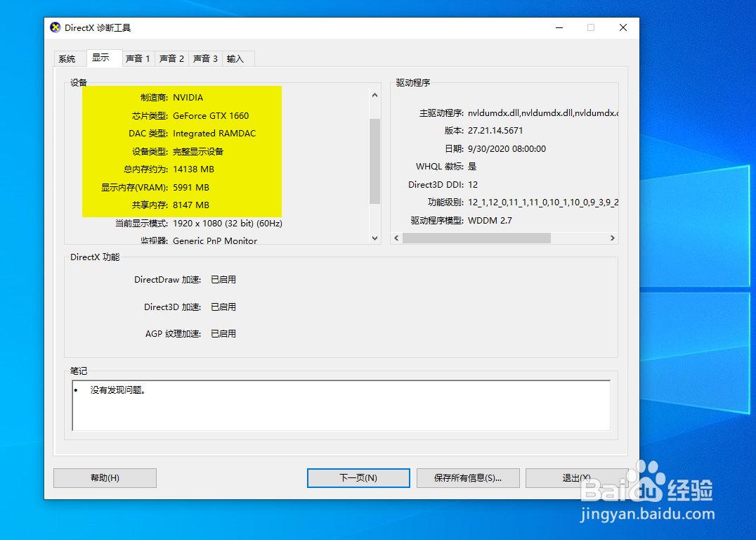756x540 pixels.
Task: Click the driver date 9/30/2020 08:00:00
Action: (x=507, y=148)
